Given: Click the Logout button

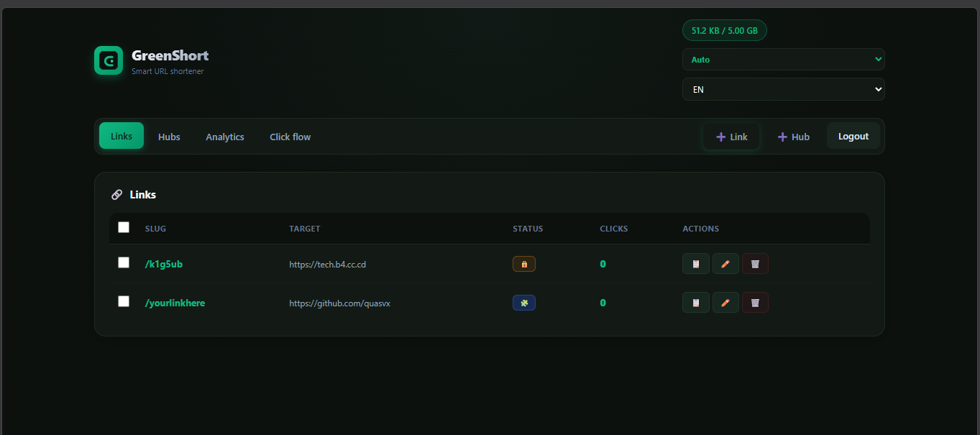Looking at the screenshot, I should 853,136.
